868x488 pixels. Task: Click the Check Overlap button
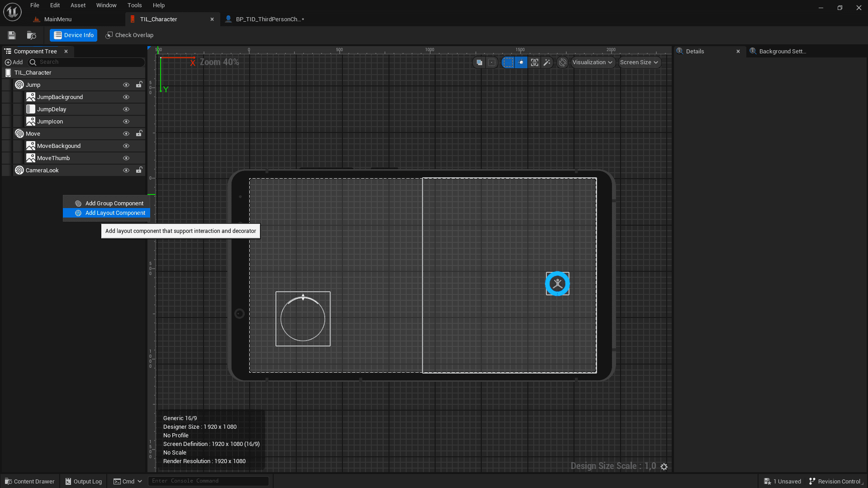[129, 35]
